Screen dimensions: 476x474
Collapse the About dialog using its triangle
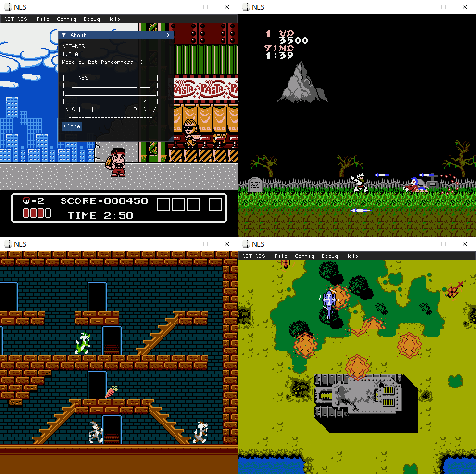coord(64,35)
